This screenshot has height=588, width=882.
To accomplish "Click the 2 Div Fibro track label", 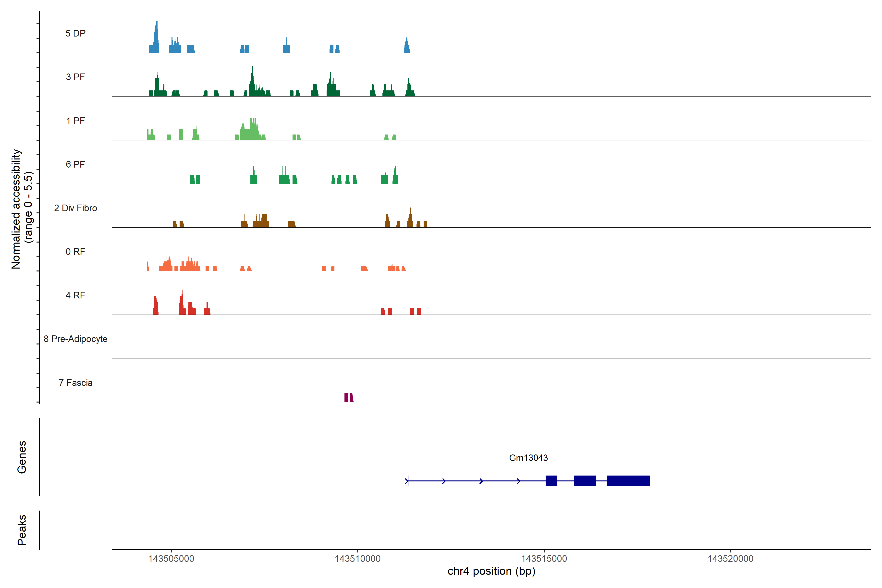I will tap(75, 208).
